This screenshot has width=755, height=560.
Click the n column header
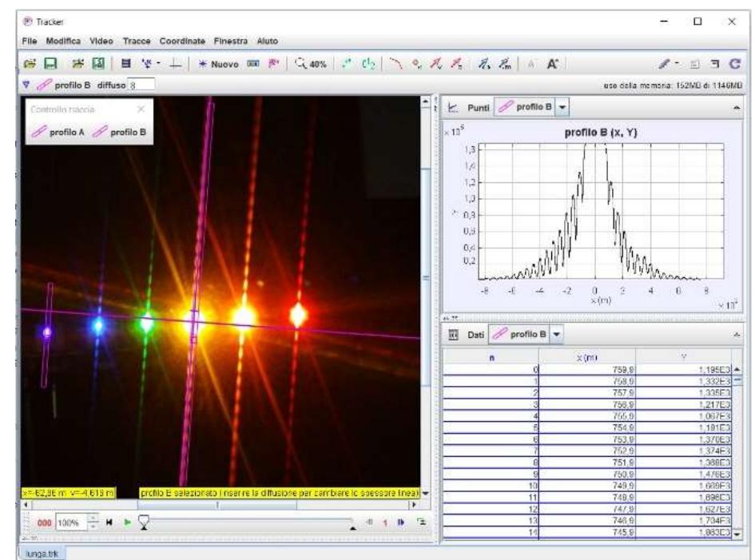[x=491, y=358]
